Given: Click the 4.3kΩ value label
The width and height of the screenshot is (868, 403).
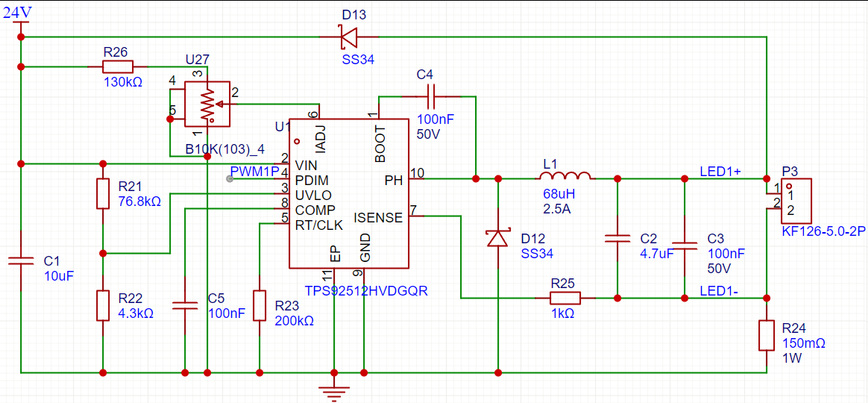Looking at the screenshot, I should point(136,313).
